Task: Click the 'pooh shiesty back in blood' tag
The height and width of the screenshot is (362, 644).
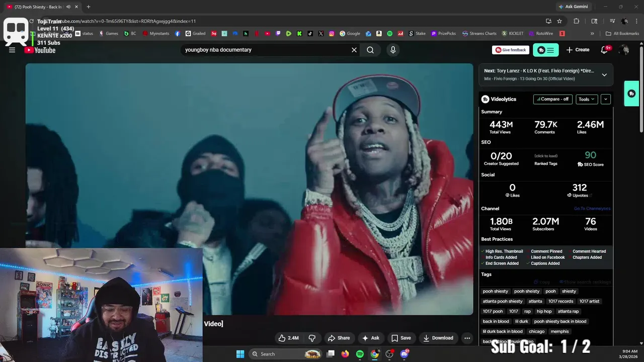Action: pos(560,321)
